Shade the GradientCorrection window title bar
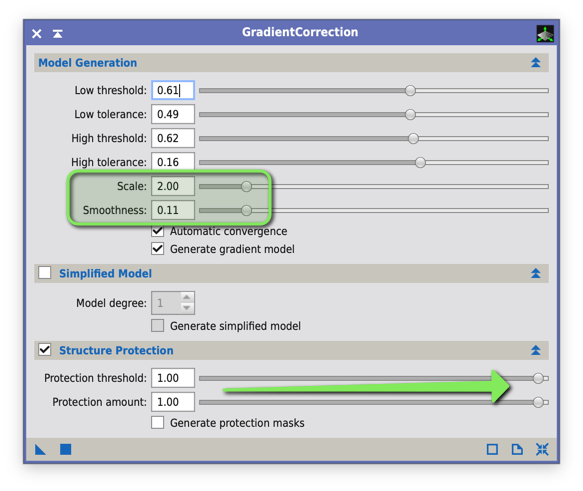Image resolution: width=583 pixels, height=491 pixels. click(58, 34)
